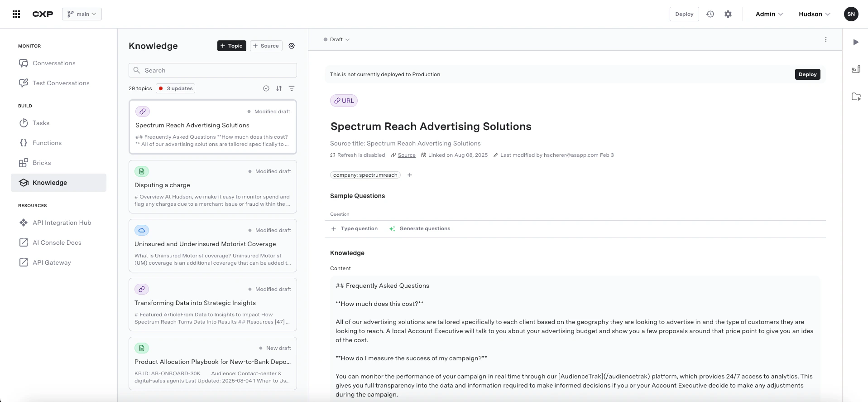Click Generate questions
The width and height of the screenshot is (868, 402).
tap(420, 229)
